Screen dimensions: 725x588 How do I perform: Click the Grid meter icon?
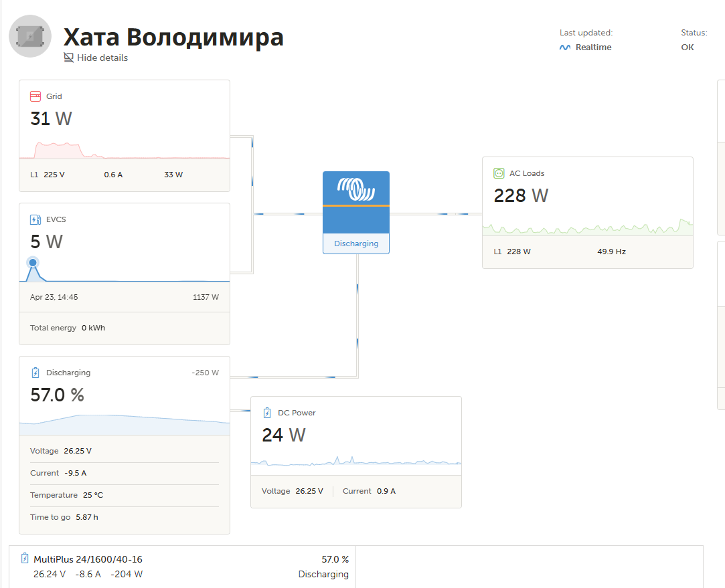tap(35, 96)
